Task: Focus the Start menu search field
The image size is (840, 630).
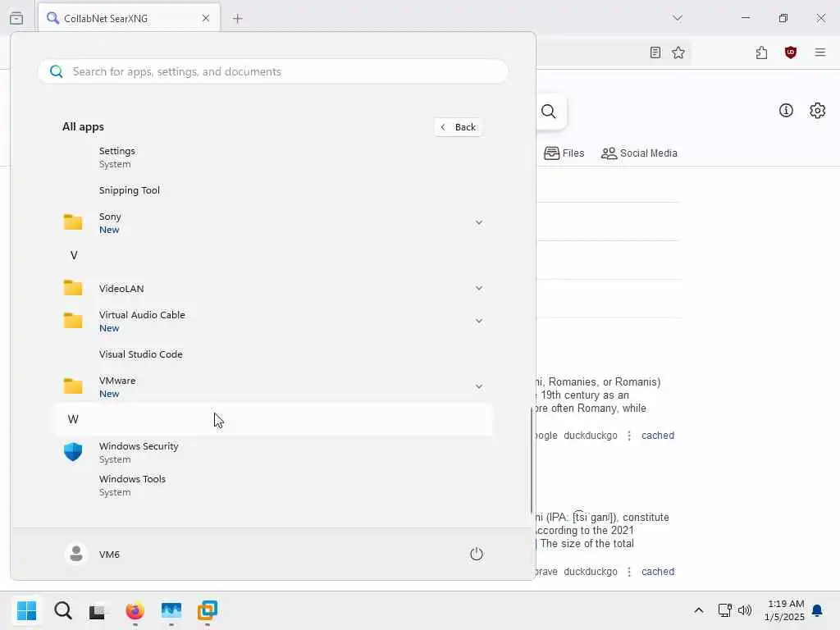Action: point(273,71)
